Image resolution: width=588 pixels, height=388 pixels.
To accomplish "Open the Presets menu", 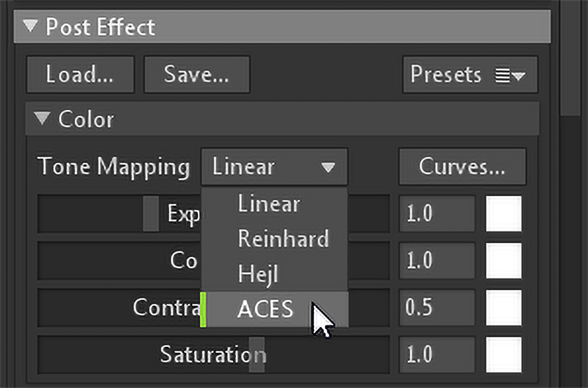I will (x=470, y=74).
